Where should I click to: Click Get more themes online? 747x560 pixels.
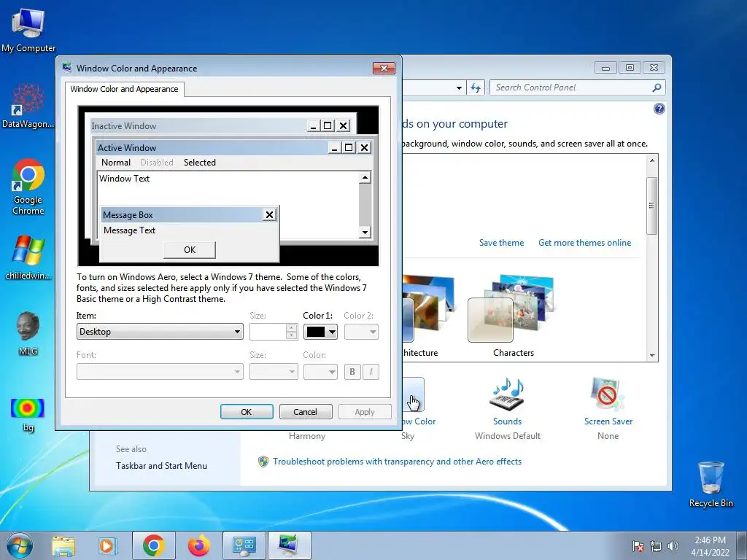coord(584,242)
